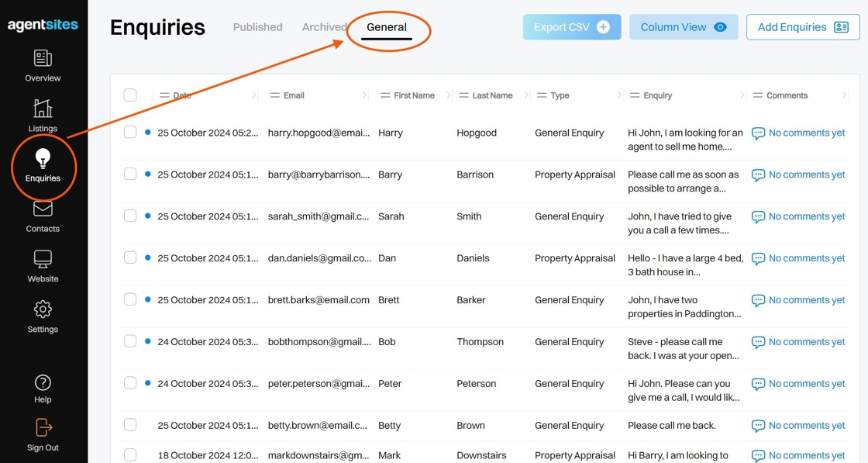
Task: Select the checkbox for Barry Barrison's row
Action: click(x=130, y=174)
